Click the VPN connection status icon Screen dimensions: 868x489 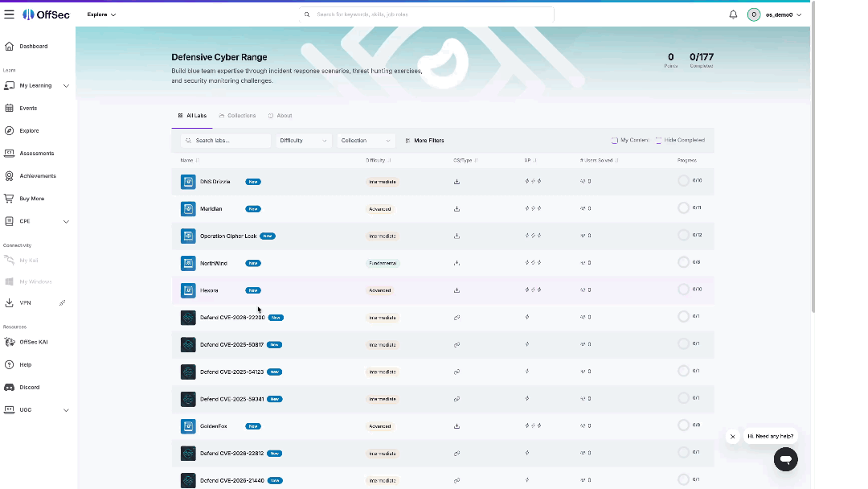tap(63, 303)
